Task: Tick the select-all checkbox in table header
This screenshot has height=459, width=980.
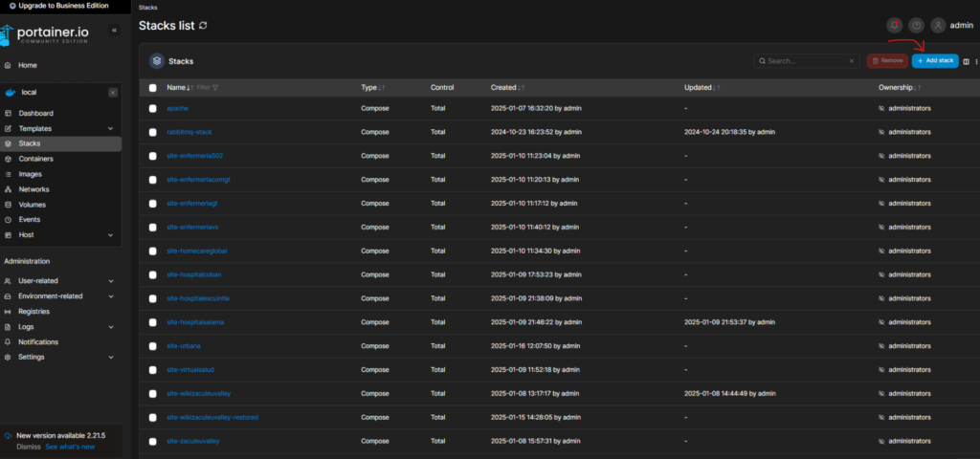Action: pos(153,88)
